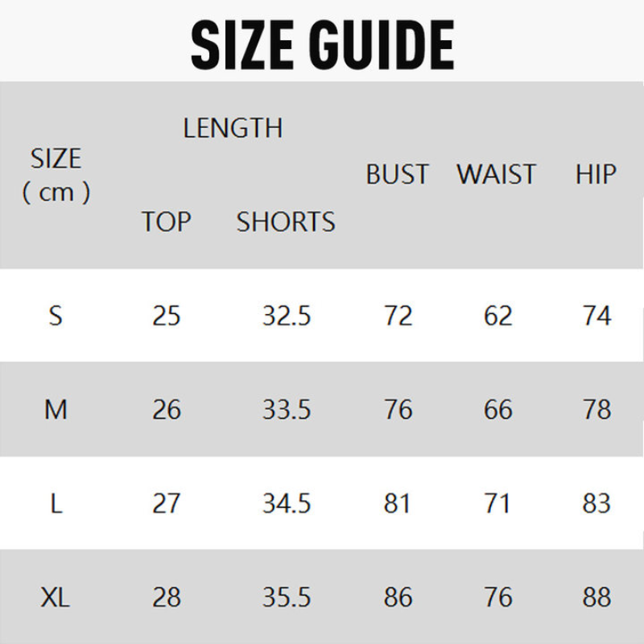This screenshot has height=644, width=644.
Task: Click the HIP column header
Action: pos(596,175)
